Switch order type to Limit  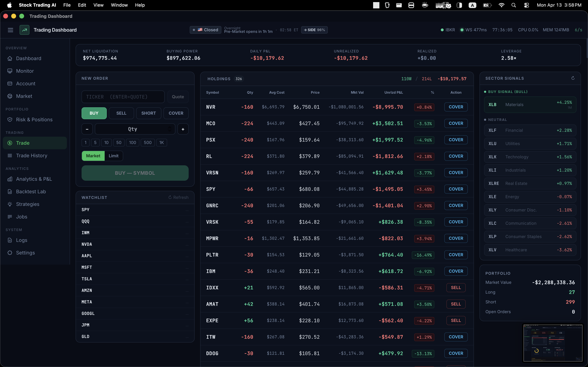pos(113,156)
